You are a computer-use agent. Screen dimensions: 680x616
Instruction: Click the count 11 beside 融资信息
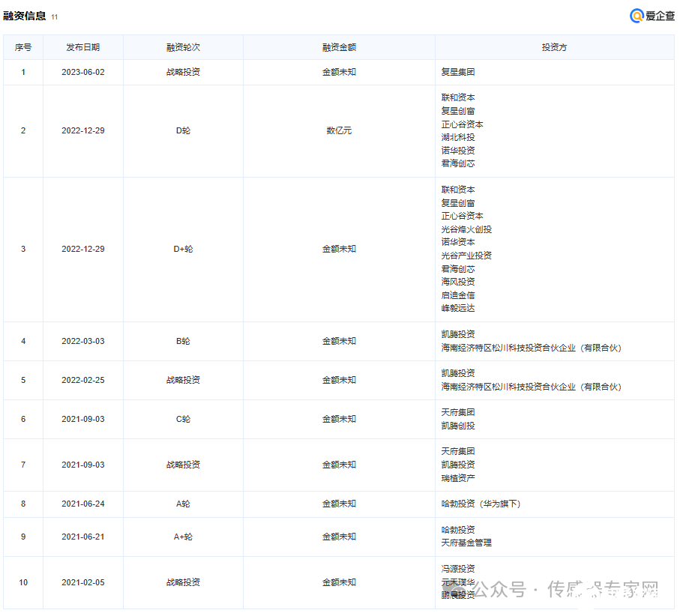click(54, 17)
